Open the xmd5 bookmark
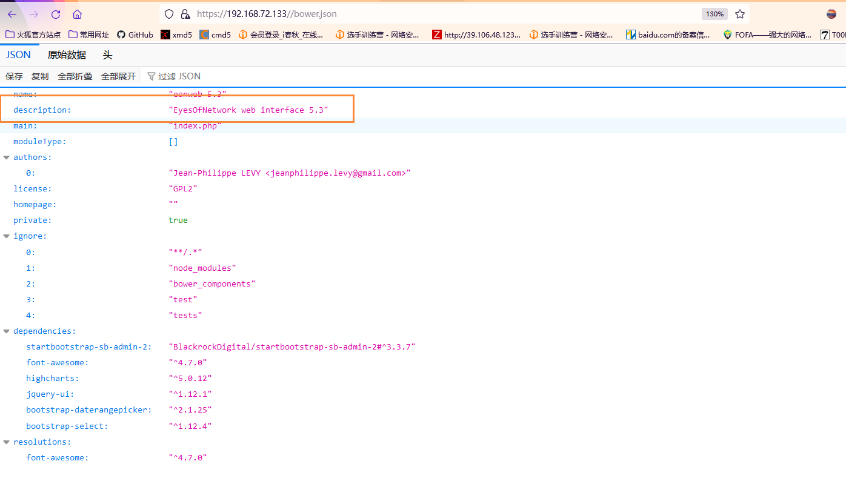The height and width of the screenshot is (504, 846). [x=176, y=35]
